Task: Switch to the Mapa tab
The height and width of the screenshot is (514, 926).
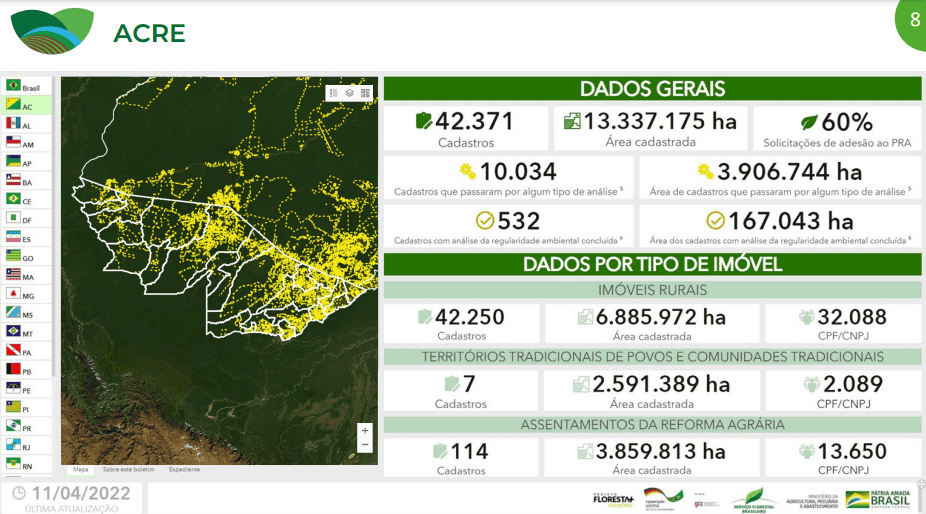Action: click(81, 469)
